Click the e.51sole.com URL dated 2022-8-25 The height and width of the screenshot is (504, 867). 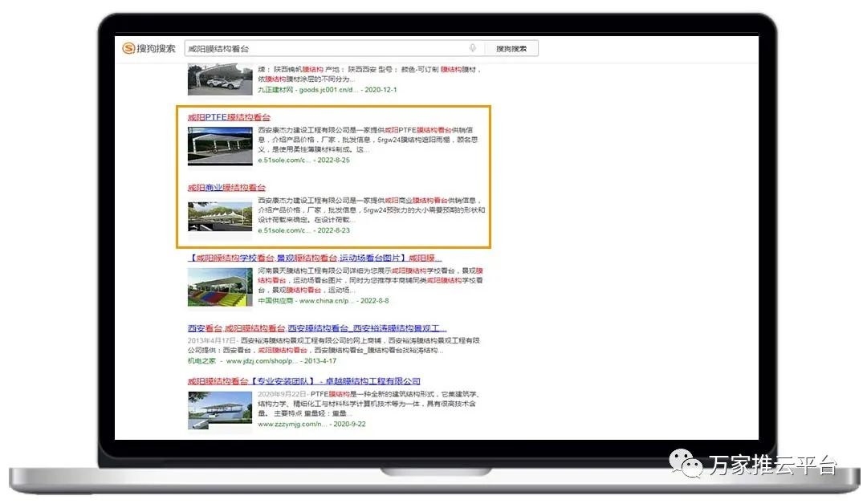click(284, 161)
